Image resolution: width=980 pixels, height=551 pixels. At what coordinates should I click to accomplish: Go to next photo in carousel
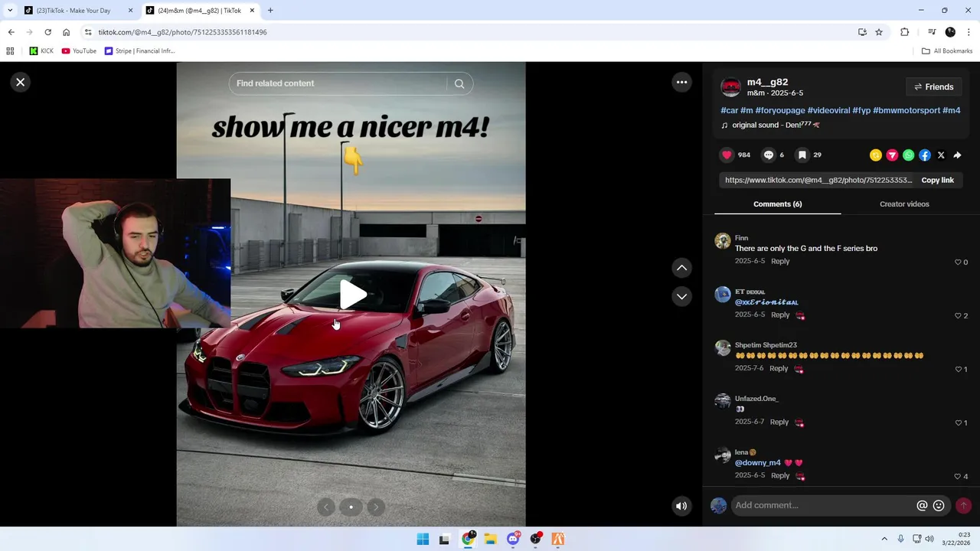(x=376, y=507)
